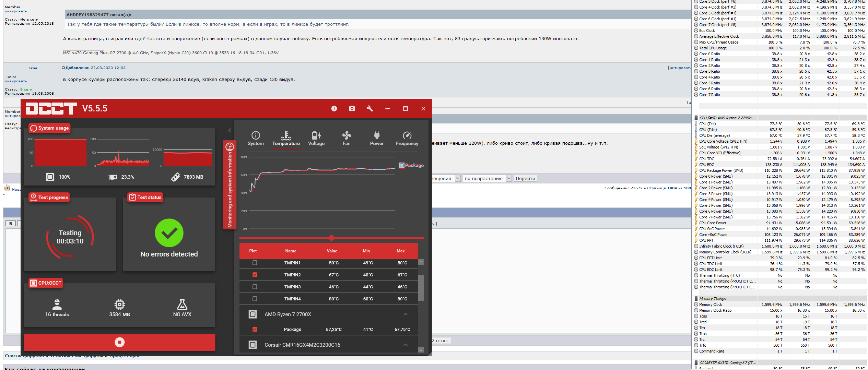Screen dimensions: 868x370
Task: Click 23,3% memory usage icon
Action: coord(113,177)
